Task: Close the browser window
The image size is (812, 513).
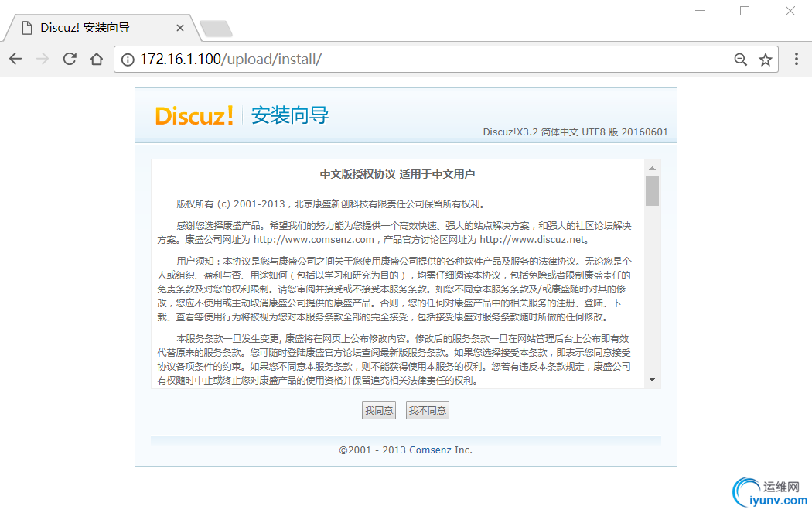Action: (x=790, y=11)
